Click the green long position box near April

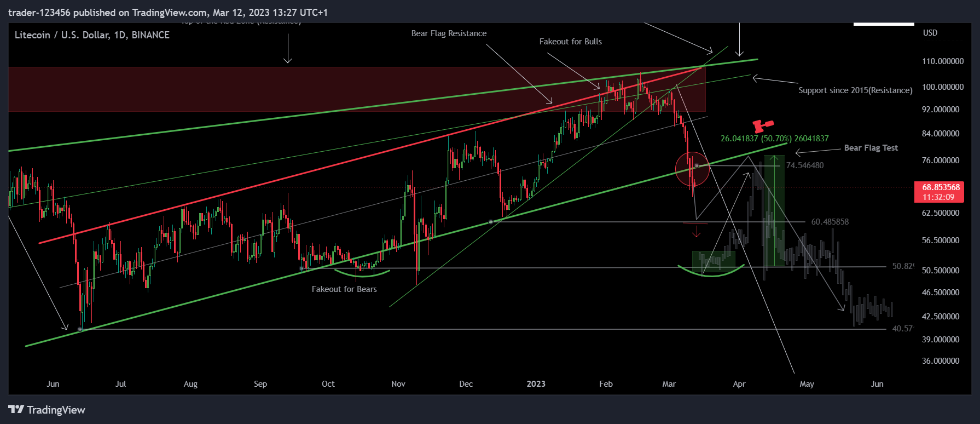pos(774,211)
